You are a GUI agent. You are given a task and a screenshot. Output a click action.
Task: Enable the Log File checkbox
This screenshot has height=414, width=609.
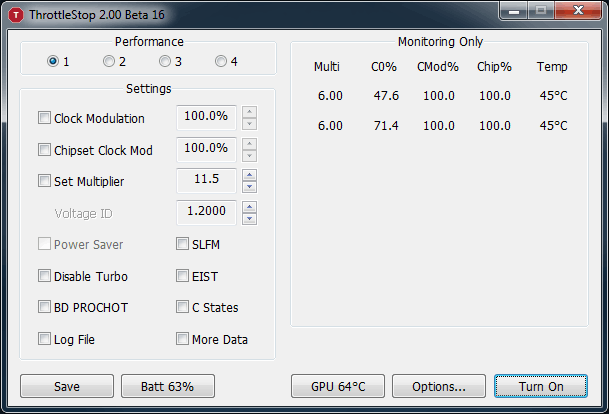click(x=44, y=339)
